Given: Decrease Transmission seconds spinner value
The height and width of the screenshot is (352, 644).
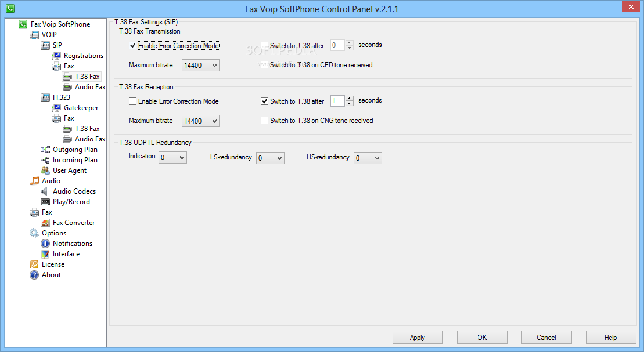Looking at the screenshot, I should (350, 48).
